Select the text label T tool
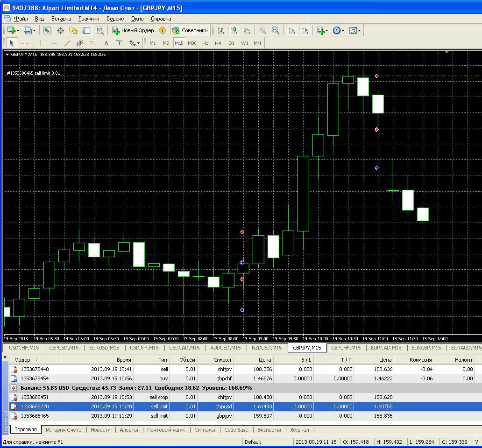 (x=120, y=43)
